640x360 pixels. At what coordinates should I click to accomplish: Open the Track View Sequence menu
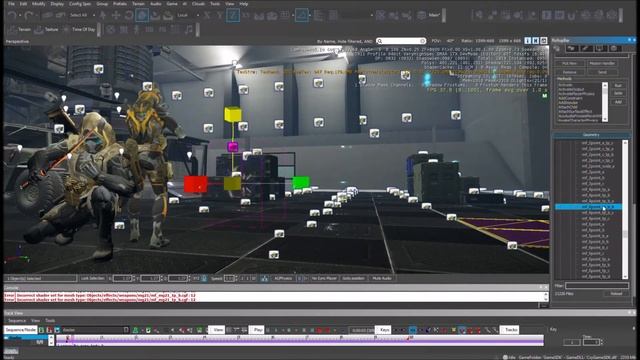[x=17, y=321]
